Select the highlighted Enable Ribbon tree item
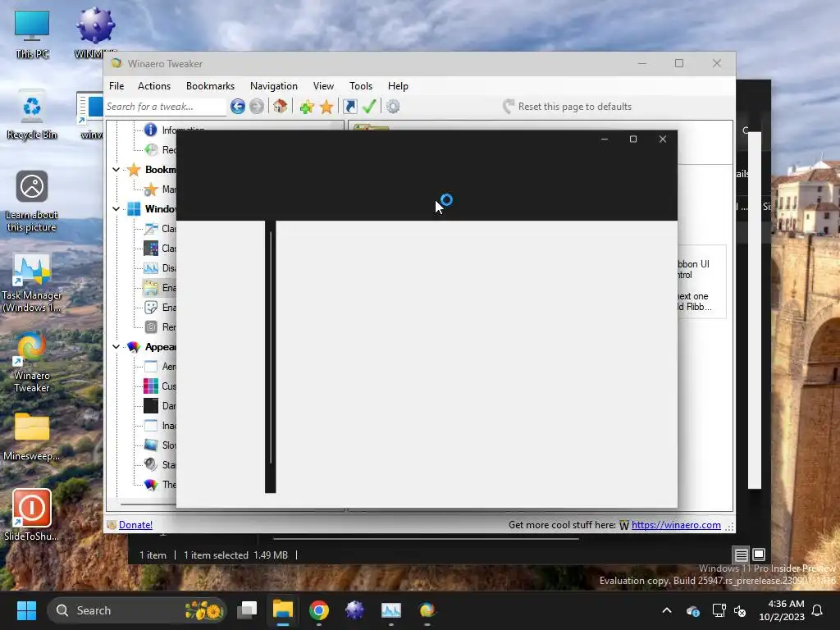The image size is (840, 630). [x=159, y=288]
